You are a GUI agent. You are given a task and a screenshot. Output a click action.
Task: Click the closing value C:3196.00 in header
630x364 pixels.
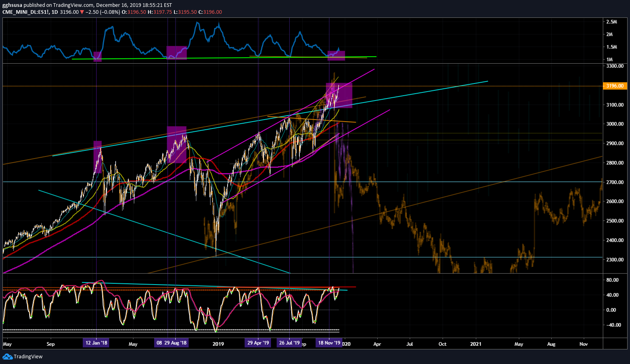[x=210, y=12]
